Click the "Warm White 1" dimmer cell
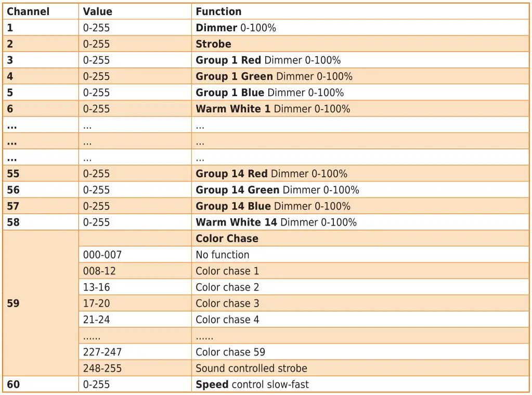This screenshot has width=532, height=395. click(273, 109)
